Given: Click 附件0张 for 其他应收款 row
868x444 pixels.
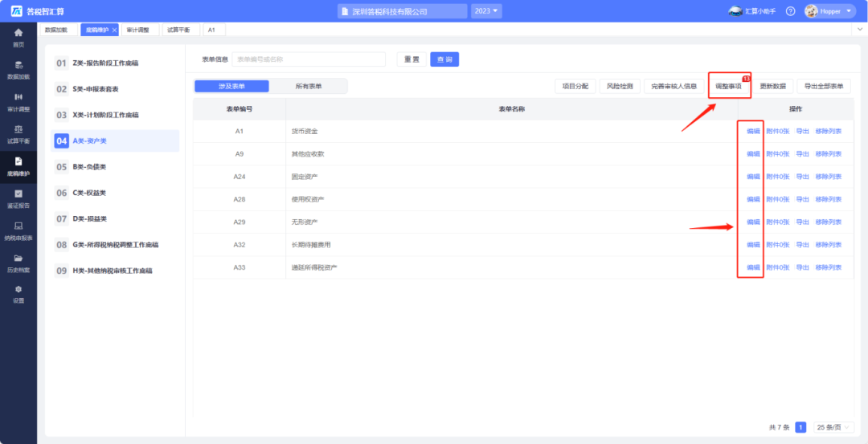Looking at the screenshot, I should (x=778, y=154).
